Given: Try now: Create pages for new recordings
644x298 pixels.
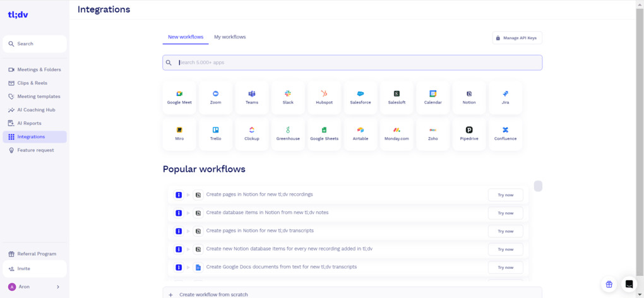Looking at the screenshot, I should [506, 195].
